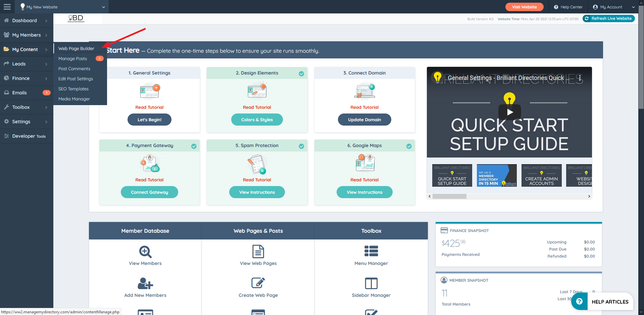Click the video playlist horizontal scrollbar
The height and width of the screenshot is (315, 644).
point(449,196)
